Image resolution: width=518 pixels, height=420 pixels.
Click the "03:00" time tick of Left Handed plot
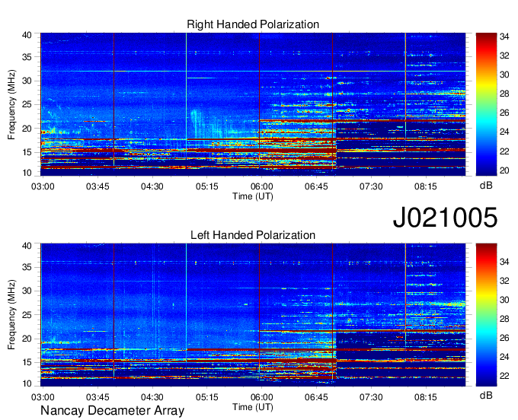(x=43, y=397)
